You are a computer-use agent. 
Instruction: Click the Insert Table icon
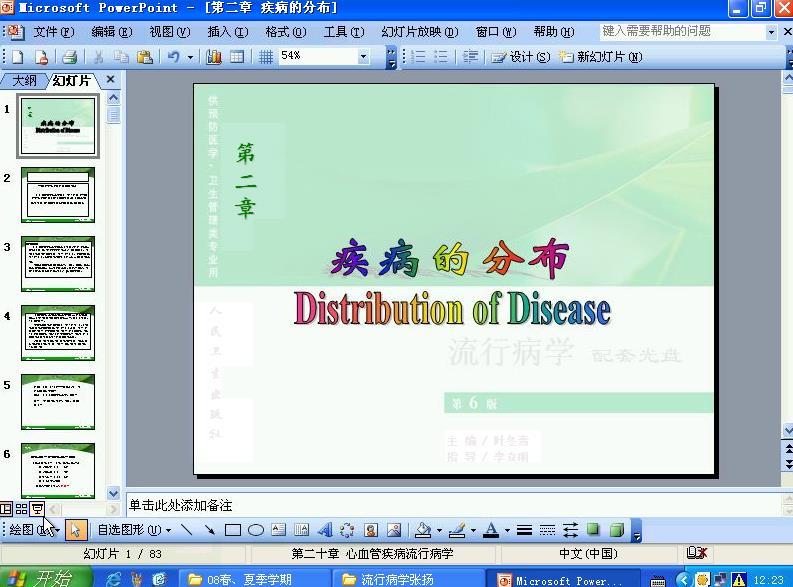pyautogui.click(x=237, y=57)
